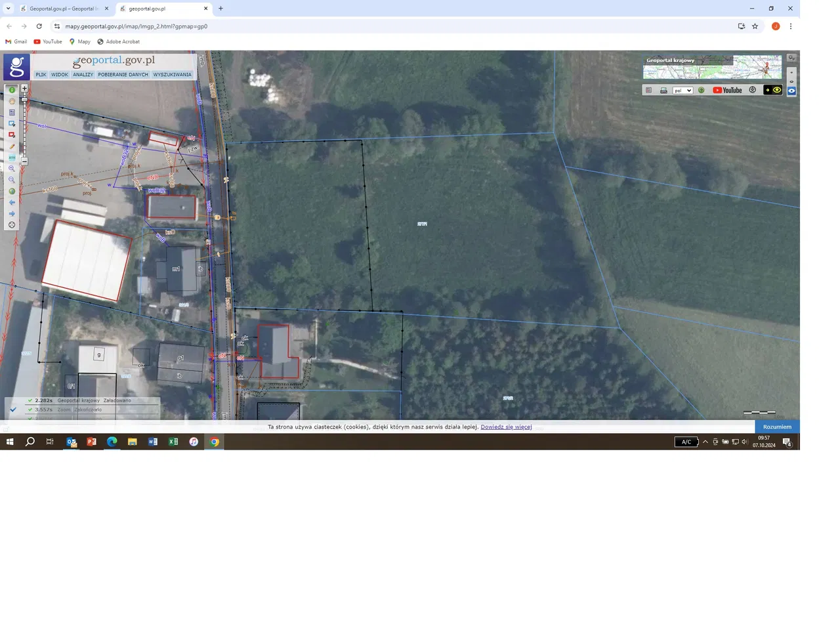Image resolution: width=840 pixels, height=630 pixels.
Task: Click the zoom slider handle
Action: (x=24, y=99)
